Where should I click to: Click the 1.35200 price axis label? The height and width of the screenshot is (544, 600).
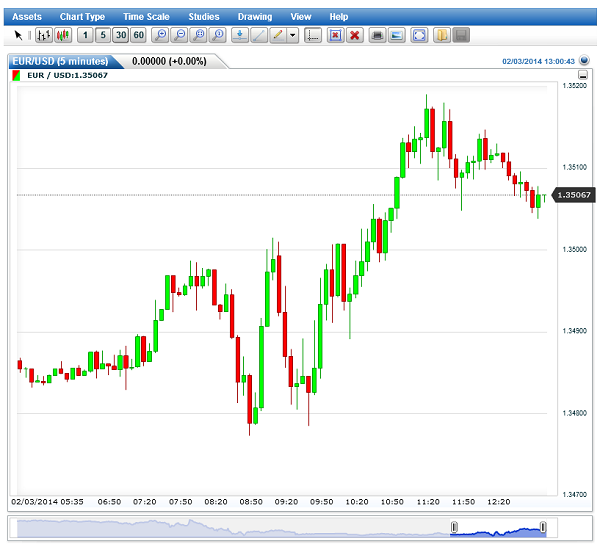click(x=574, y=86)
